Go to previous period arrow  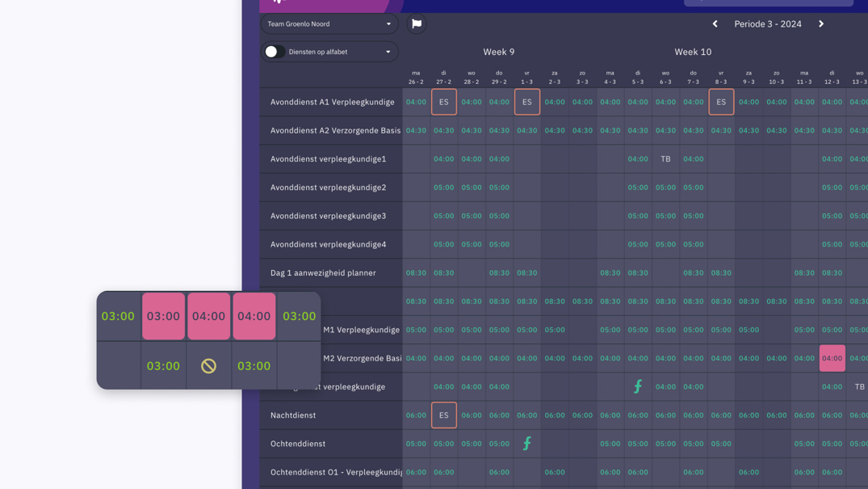[715, 23]
